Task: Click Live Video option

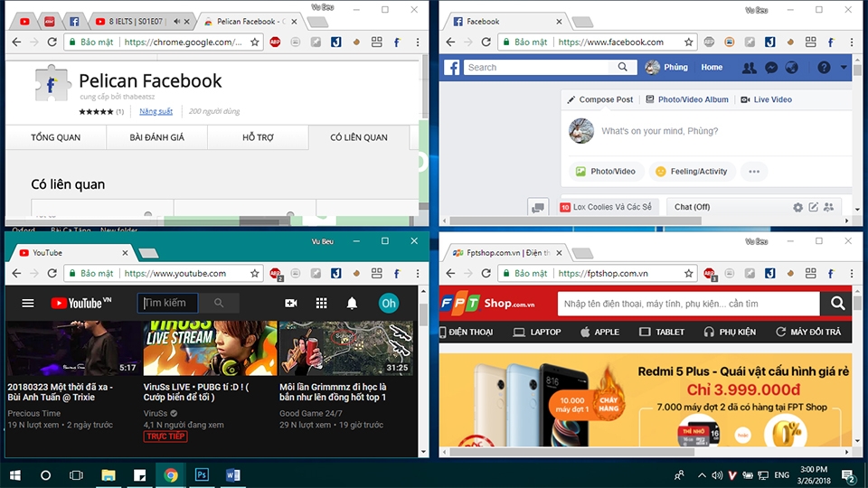Action: (767, 99)
